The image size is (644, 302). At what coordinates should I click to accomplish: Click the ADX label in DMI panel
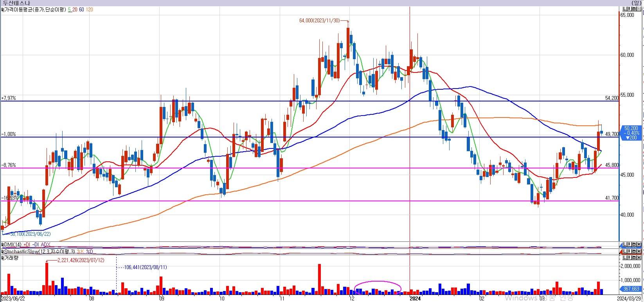click(x=45, y=245)
